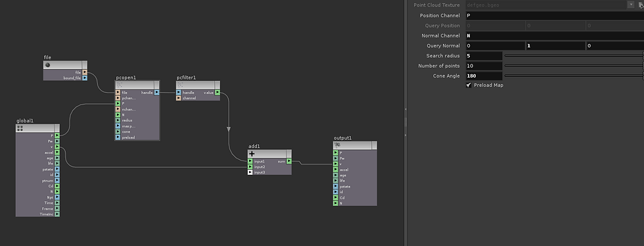Select the file node icon
This screenshot has height=246, width=644.
coord(47,65)
